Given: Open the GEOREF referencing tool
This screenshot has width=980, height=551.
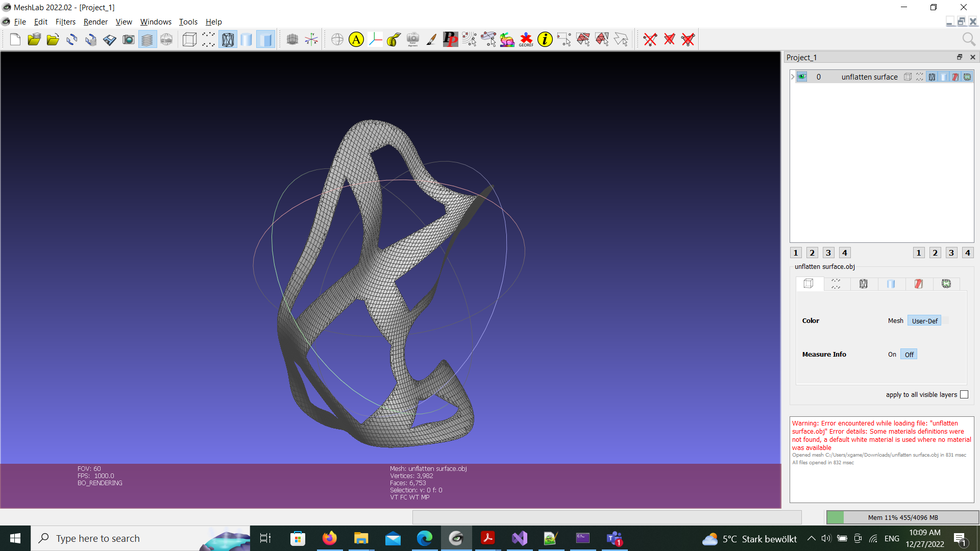Looking at the screenshot, I should point(526,39).
